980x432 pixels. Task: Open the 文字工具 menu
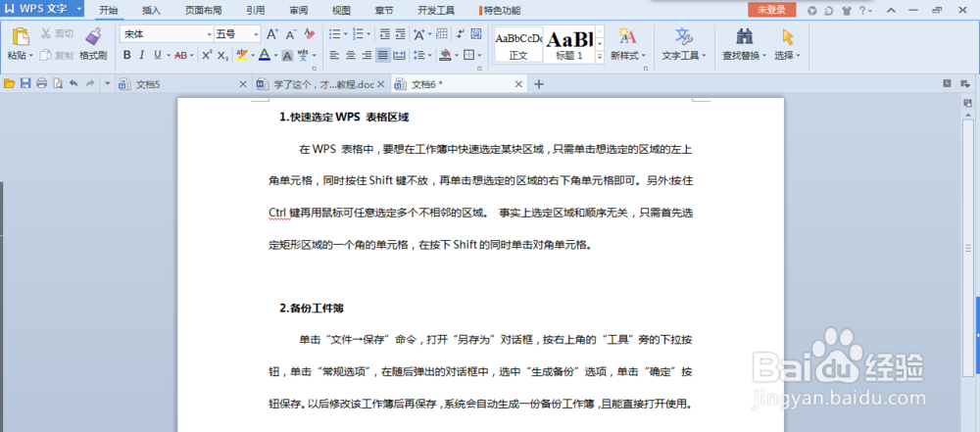(x=684, y=44)
